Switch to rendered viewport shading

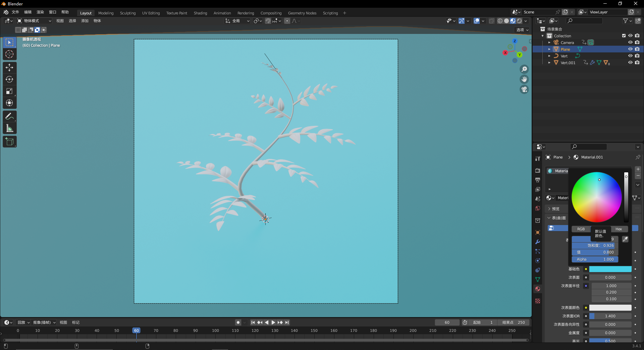[519, 21]
